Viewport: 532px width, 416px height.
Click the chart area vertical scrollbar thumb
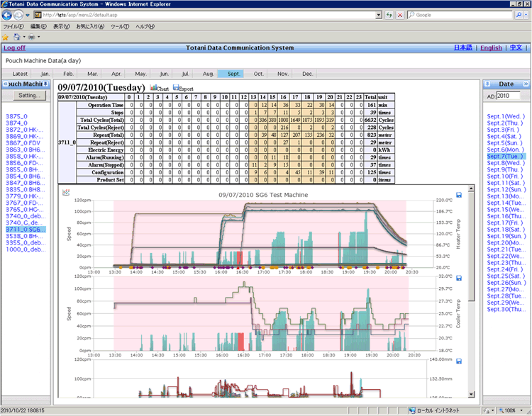[471, 246]
